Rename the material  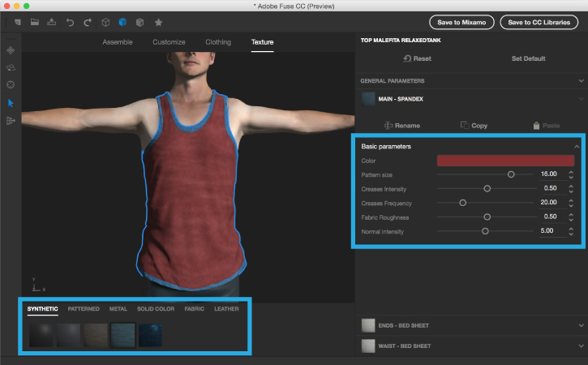(x=402, y=126)
